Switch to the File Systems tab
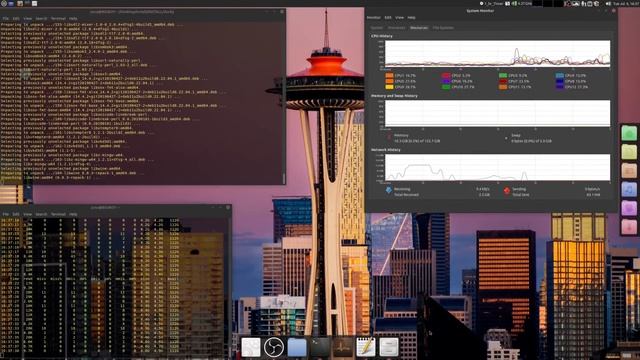 point(443,28)
